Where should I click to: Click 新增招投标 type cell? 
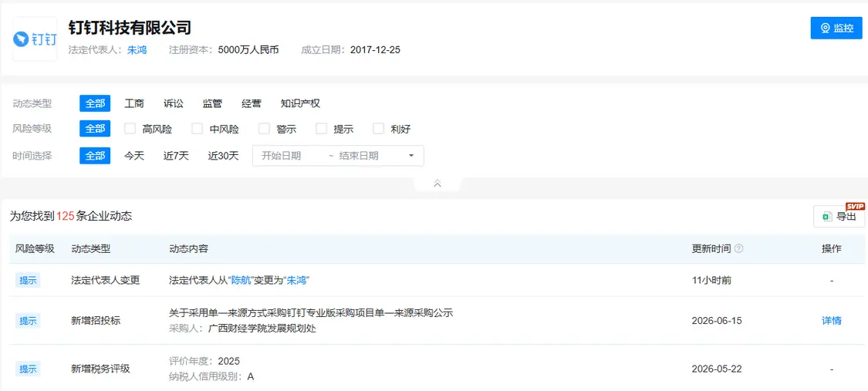pyautogui.click(x=96, y=321)
